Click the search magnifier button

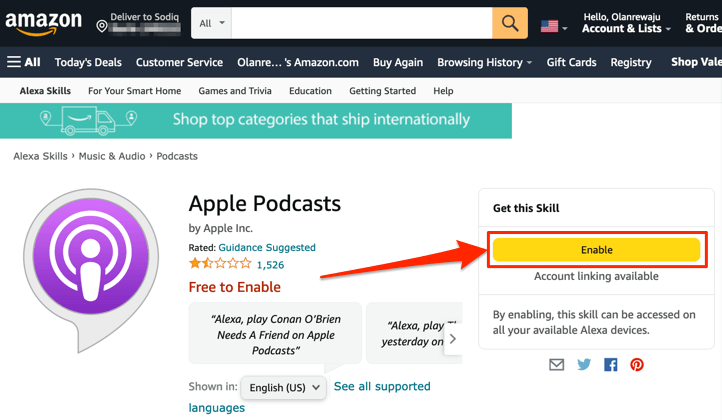coord(510,22)
